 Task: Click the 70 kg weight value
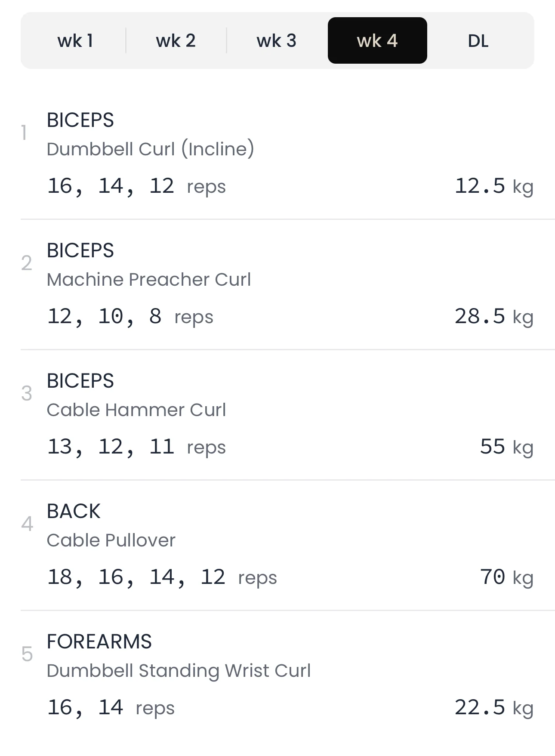point(506,577)
